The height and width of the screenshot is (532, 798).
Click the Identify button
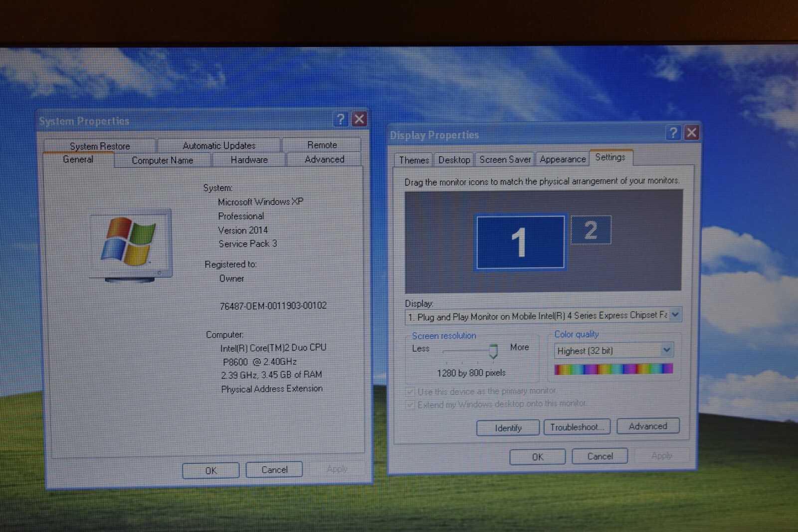pos(508,428)
